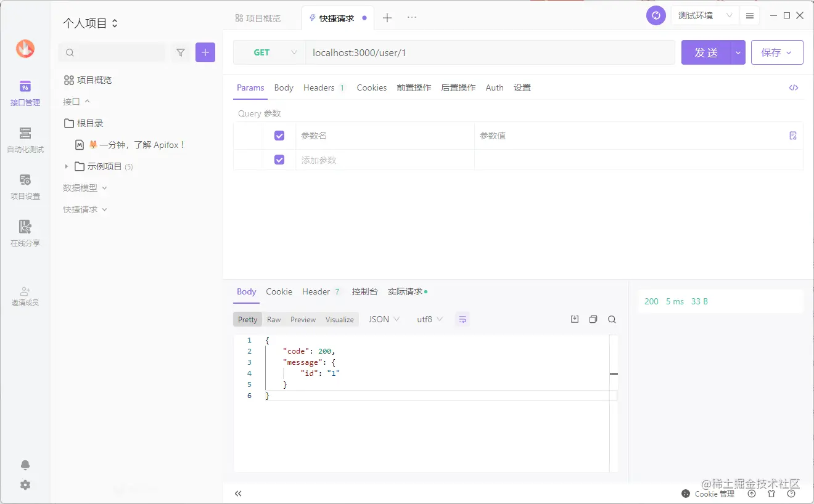814x504 pixels.
Task: Click 添加参数 name input
Action: click(385, 160)
